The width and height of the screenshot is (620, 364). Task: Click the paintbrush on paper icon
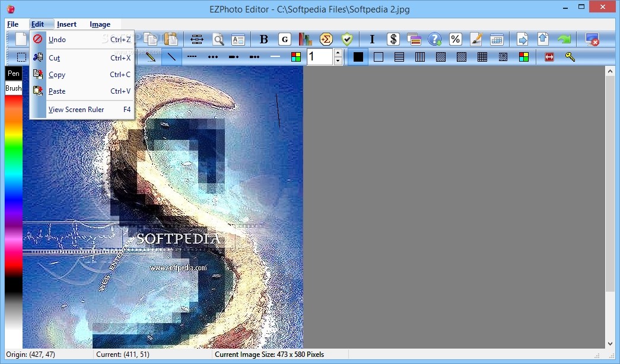point(476,39)
